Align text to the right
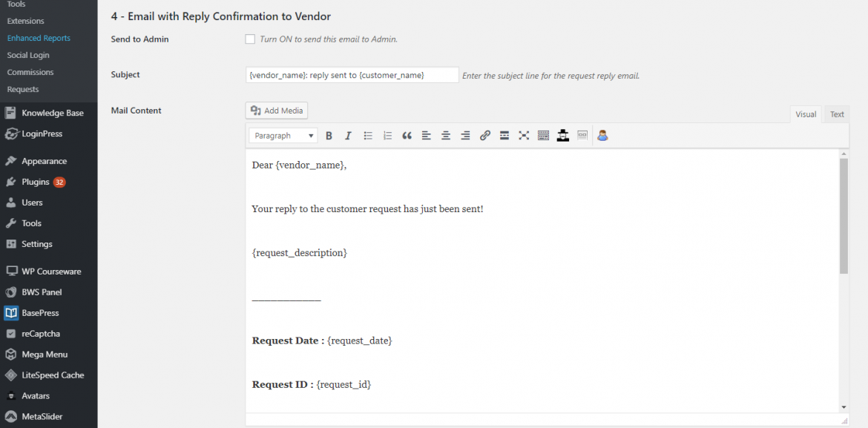This screenshot has height=428, width=868. [x=464, y=135]
